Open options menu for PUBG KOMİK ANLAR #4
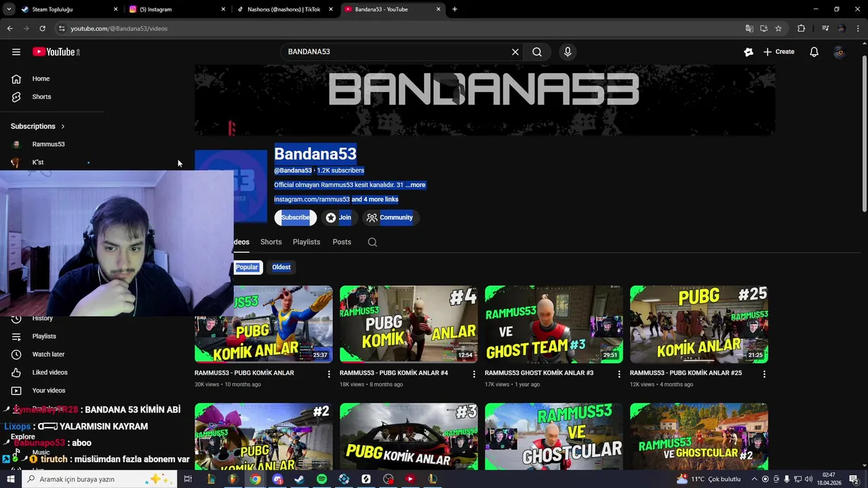The width and height of the screenshot is (868, 488). click(x=474, y=373)
